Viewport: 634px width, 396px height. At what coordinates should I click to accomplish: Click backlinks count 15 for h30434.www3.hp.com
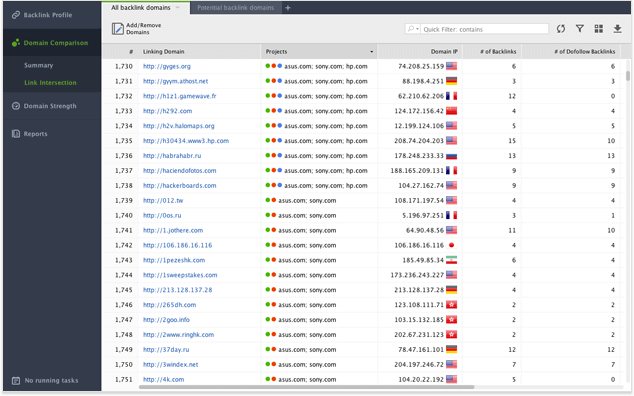pyautogui.click(x=512, y=141)
